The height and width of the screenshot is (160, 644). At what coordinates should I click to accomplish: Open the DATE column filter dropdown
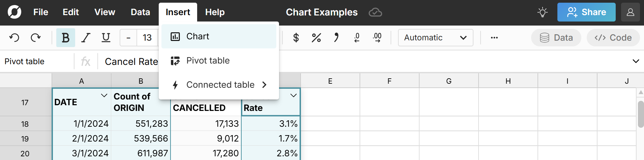click(x=104, y=96)
